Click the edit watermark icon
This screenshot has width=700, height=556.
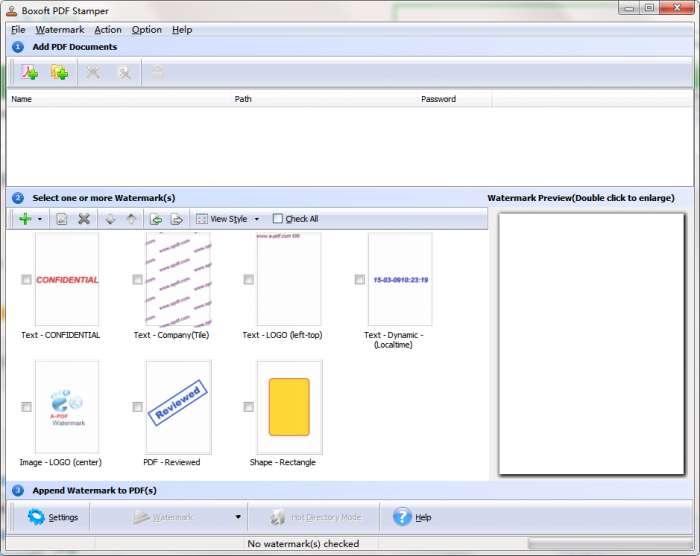[x=62, y=219]
